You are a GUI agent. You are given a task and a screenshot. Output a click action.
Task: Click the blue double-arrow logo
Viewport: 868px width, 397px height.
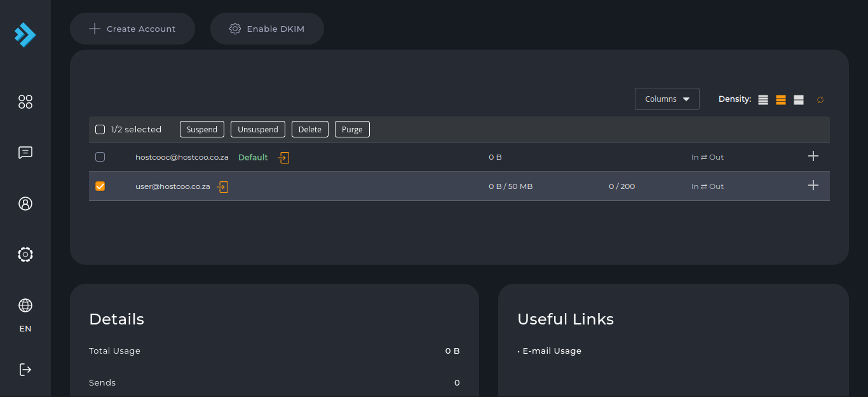[x=25, y=35]
